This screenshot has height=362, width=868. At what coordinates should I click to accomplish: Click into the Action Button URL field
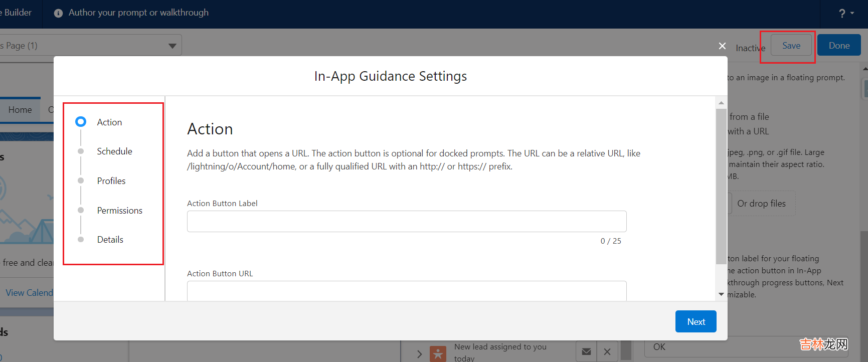(406, 291)
